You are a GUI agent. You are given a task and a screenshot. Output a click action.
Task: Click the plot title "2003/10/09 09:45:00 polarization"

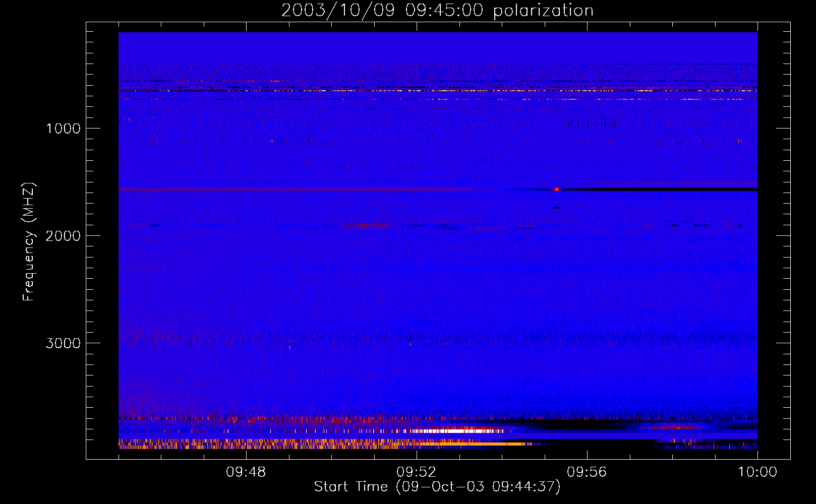click(x=437, y=11)
